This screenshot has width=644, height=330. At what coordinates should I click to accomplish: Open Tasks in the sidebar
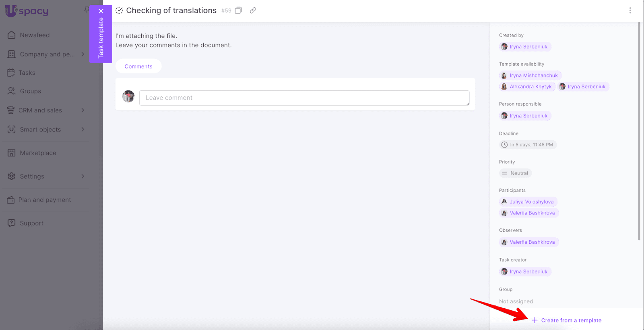27,73
